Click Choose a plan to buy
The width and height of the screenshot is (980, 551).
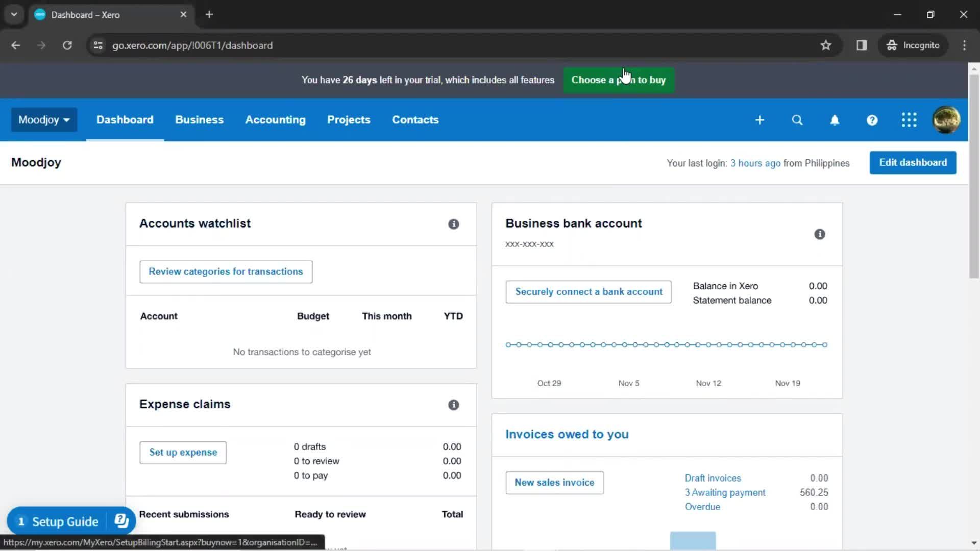coord(618,80)
